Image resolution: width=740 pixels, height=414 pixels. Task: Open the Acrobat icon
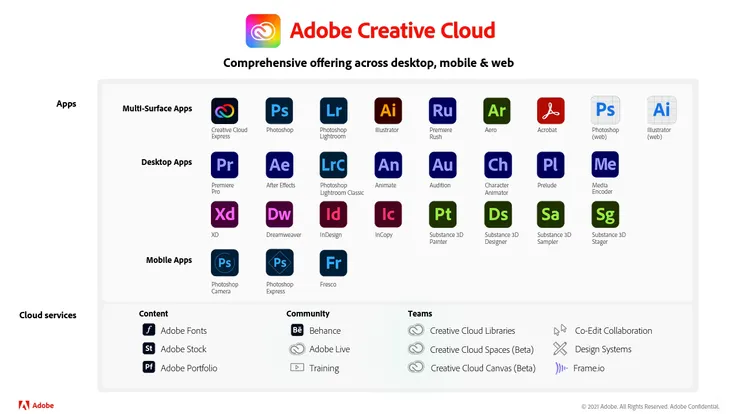551,110
